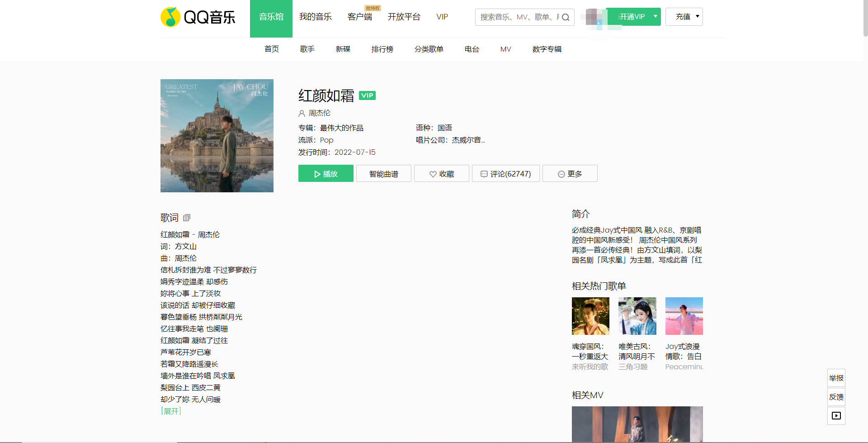Viewport: 868px width, 443px height.
Task: Expand the lyrics with 展开
Action: pyautogui.click(x=170, y=411)
